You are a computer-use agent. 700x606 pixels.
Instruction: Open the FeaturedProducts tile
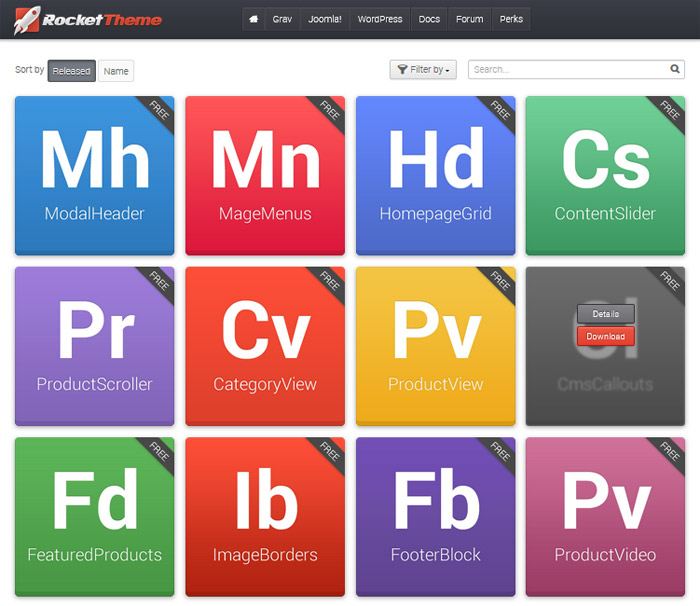(95, 517)
